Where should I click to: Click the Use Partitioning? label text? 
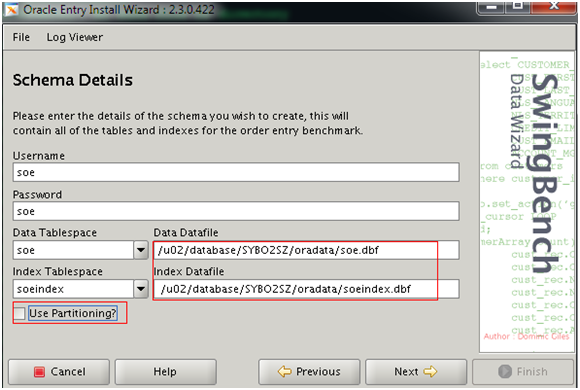point(73,313)
